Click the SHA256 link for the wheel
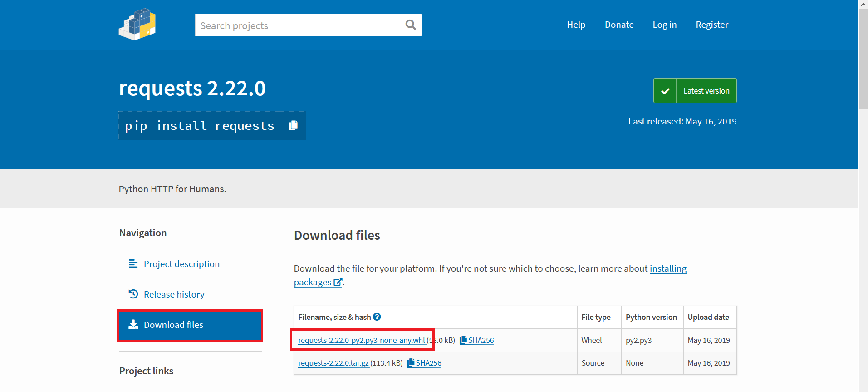Screen dimensions: 868x392 point(481,340)
